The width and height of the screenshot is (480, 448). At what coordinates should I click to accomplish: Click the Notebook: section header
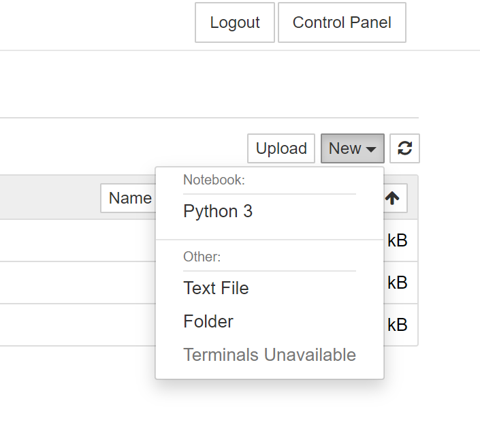pos(214,180)
